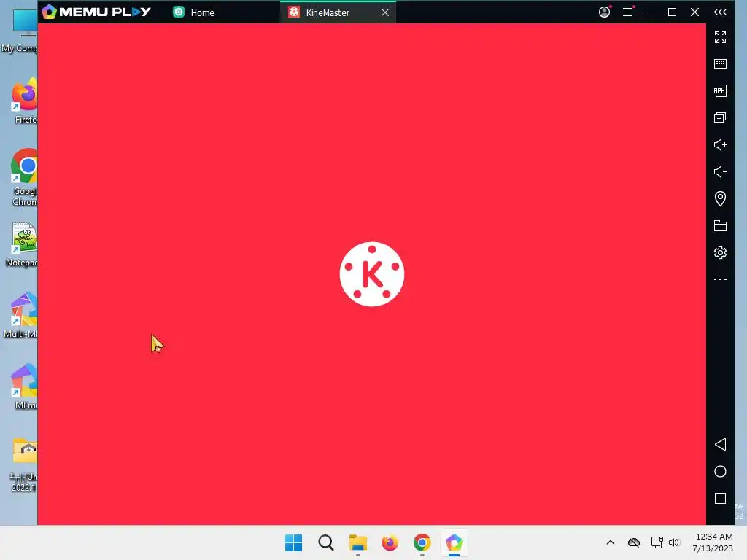Close the KineMaster tab
This screenshot has width=747, height=560.
click(x=385, y=12)
